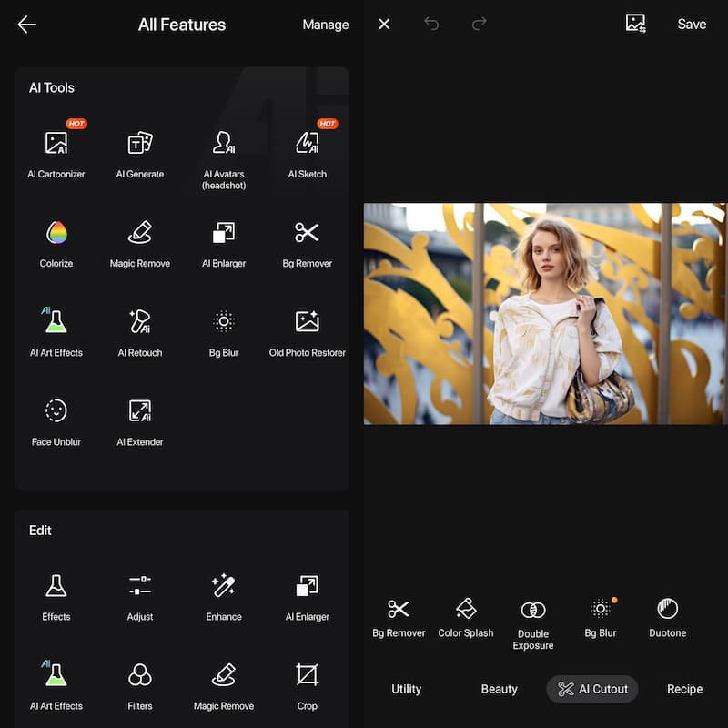Screen dimensions: 728x728
Task: Open AI Avatars (headshot) tool
Action: 224,161
